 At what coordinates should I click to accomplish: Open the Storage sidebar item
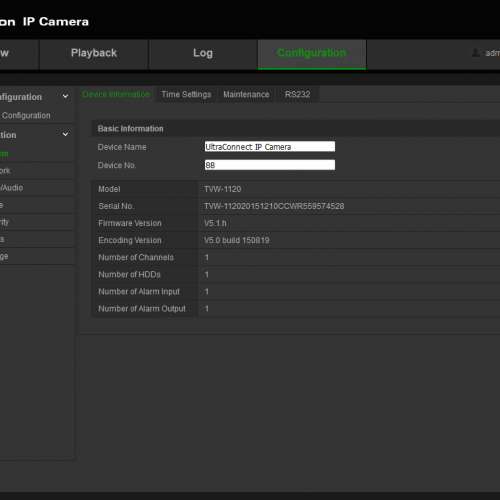click(x=4, y=256)
